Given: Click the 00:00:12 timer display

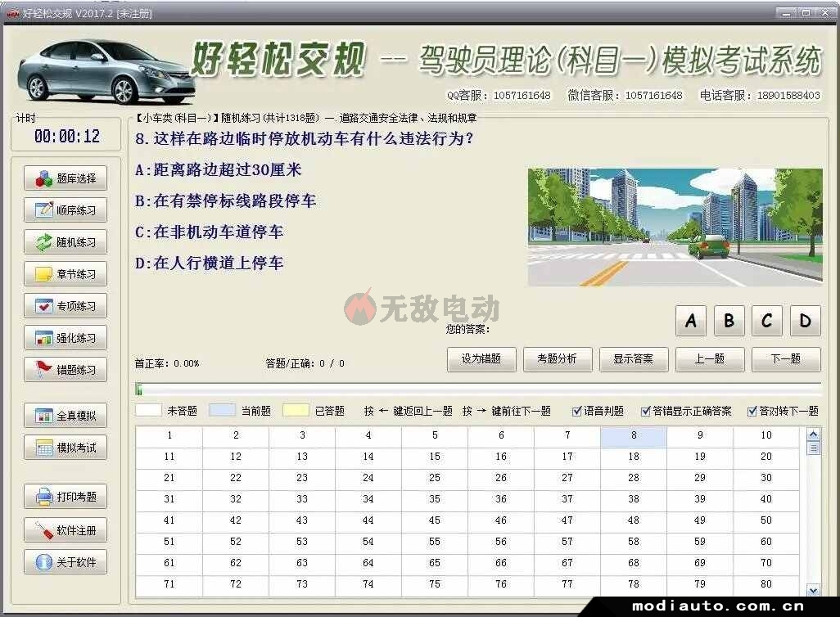Looking at the screenshot, I should tap(67, 136).
